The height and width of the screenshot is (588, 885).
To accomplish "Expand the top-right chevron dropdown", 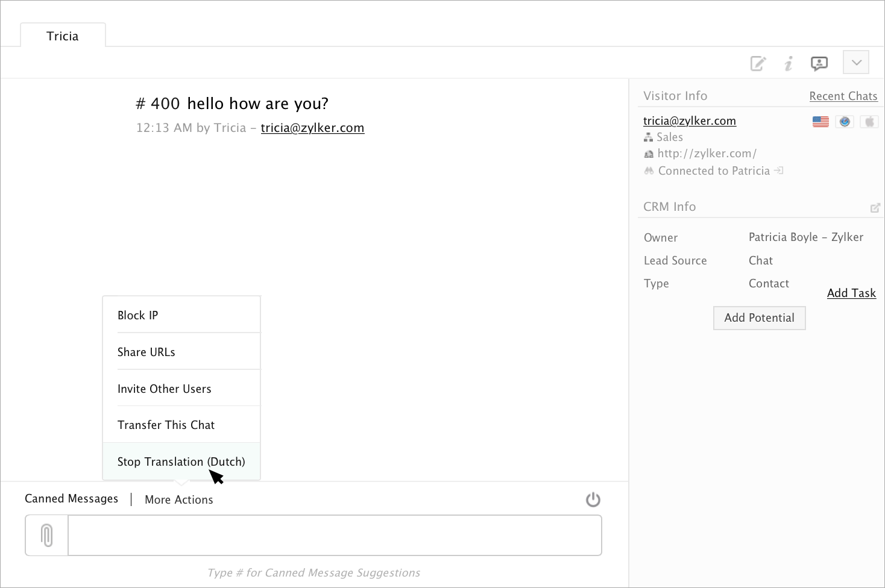I will (856, 63).
